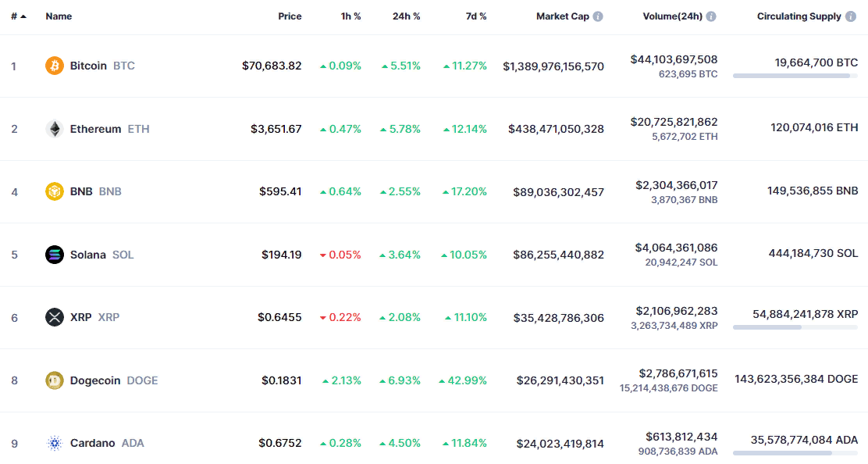Click the yellow BNB logo icon

55,191
